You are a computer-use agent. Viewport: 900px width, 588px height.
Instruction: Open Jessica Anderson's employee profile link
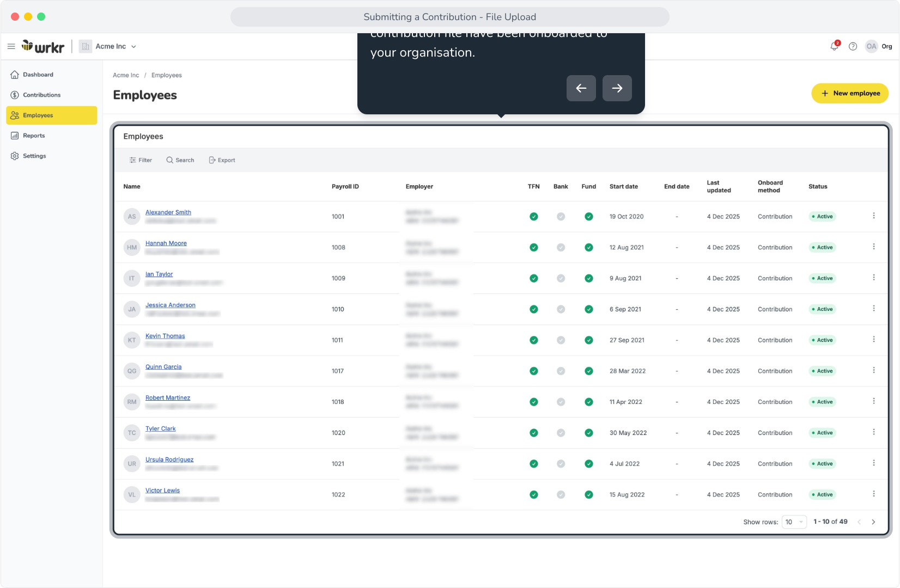coord(171,305)
